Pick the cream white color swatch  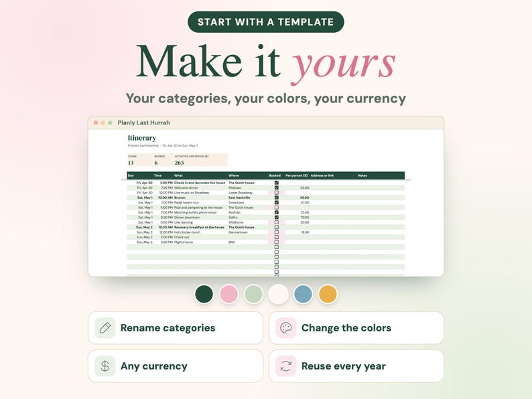[278, 294]
